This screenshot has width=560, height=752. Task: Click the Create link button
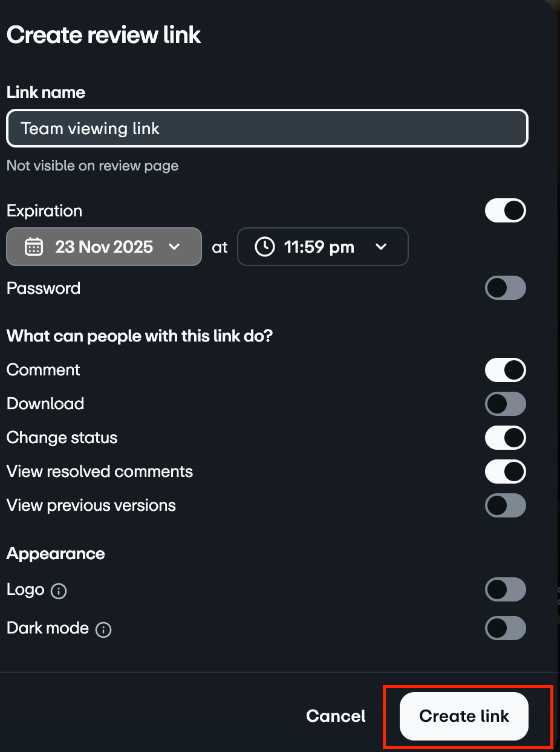pos(464,716)
